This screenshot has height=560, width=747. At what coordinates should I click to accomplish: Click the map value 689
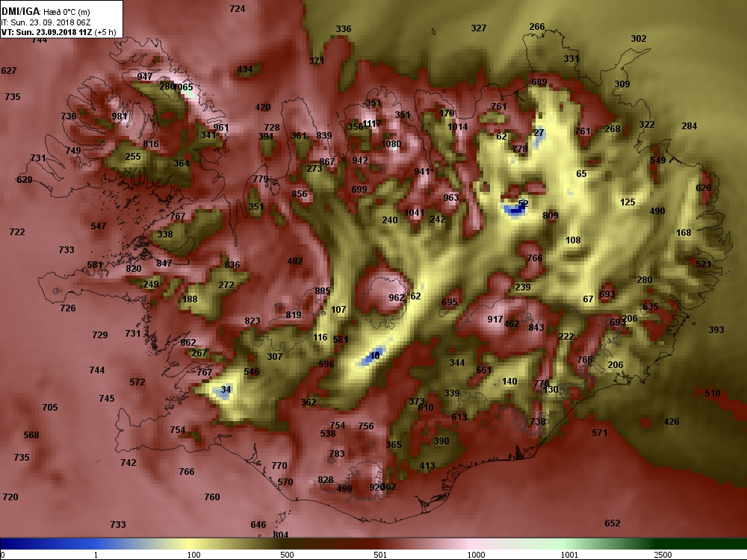(x=539, y=82)
